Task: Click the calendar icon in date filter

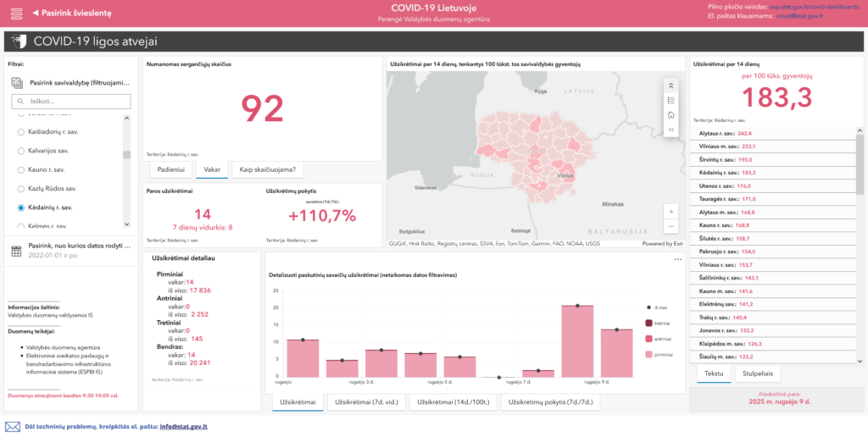Action: (16, 250)
